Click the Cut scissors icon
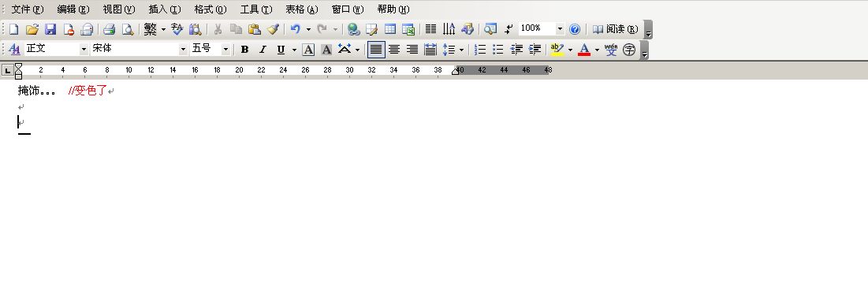This screenshot has width=868, height=305. (218, 29)
